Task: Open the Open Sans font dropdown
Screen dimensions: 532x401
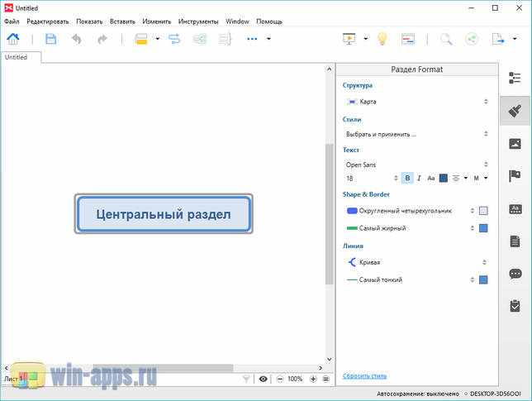Action: (x=416, y=165)
